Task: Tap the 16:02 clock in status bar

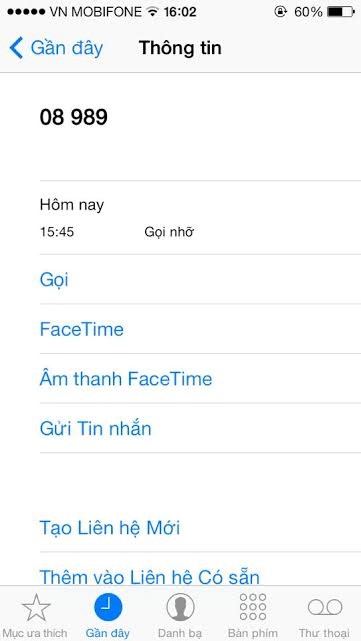Action: coord(180,12)
